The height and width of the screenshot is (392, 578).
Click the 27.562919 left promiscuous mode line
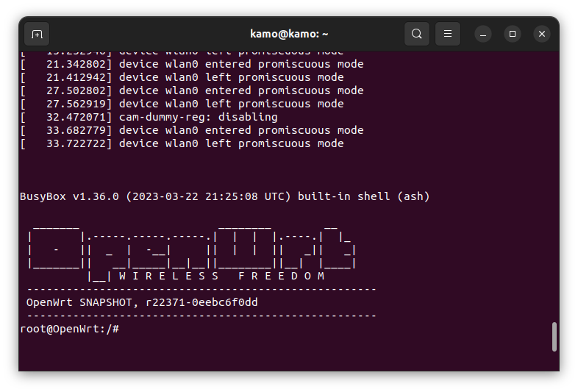tap(182, 104)
